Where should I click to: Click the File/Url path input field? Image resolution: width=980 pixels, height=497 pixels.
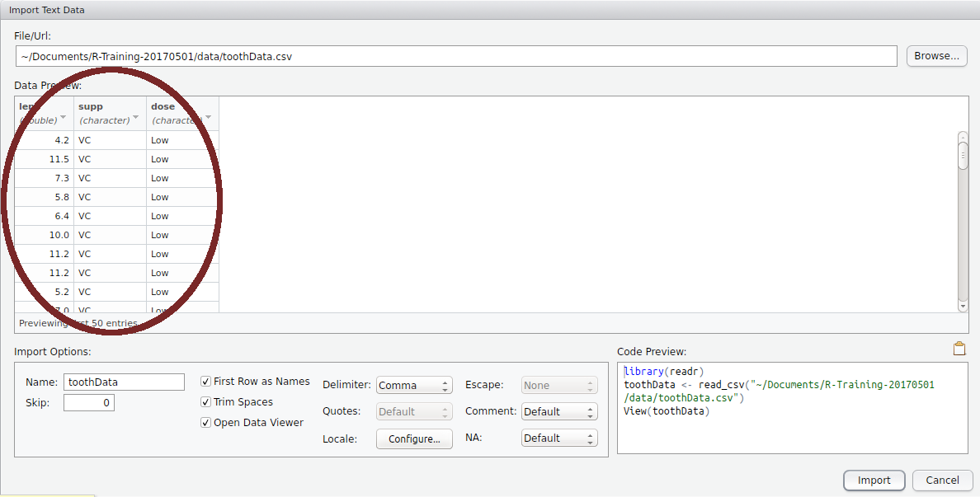(455, 57)
